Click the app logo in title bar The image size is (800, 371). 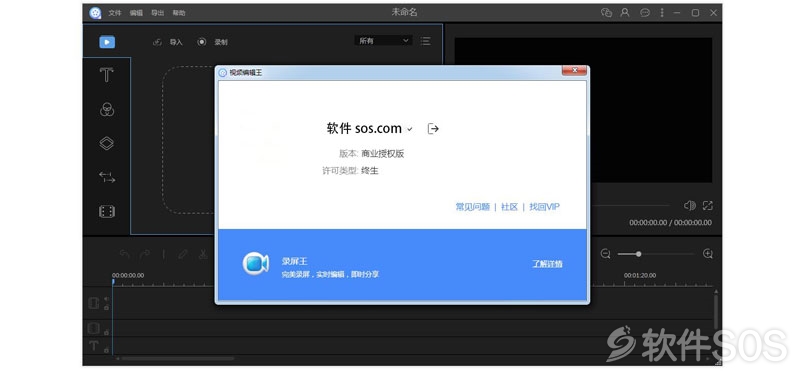tap(95, 13)
